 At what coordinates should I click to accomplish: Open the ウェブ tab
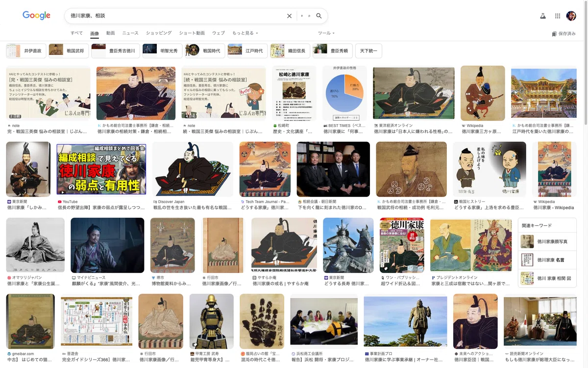[x=219, y=33]
